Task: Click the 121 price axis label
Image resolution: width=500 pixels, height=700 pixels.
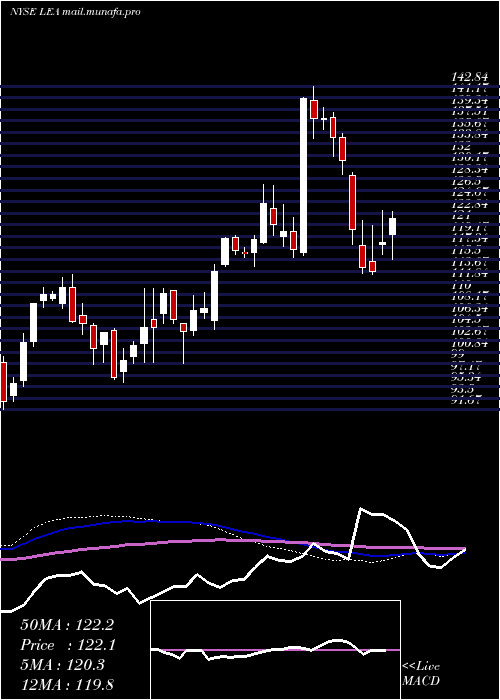Action: pos(462,216)
